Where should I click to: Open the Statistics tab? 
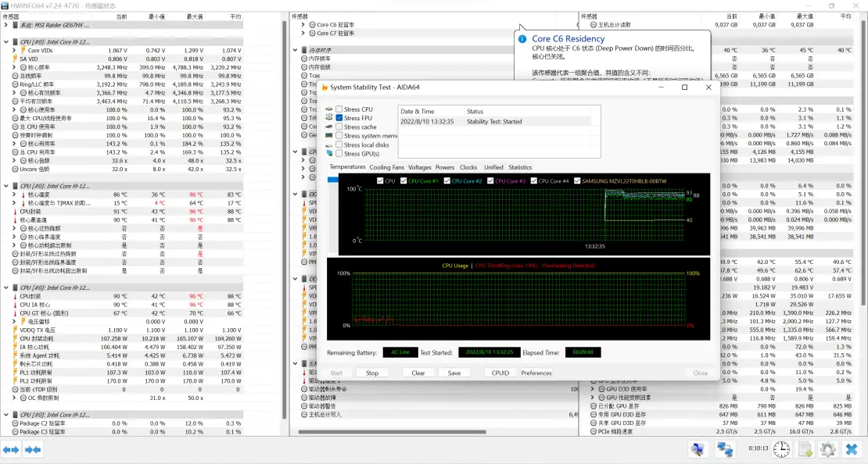tap(520, 167)
